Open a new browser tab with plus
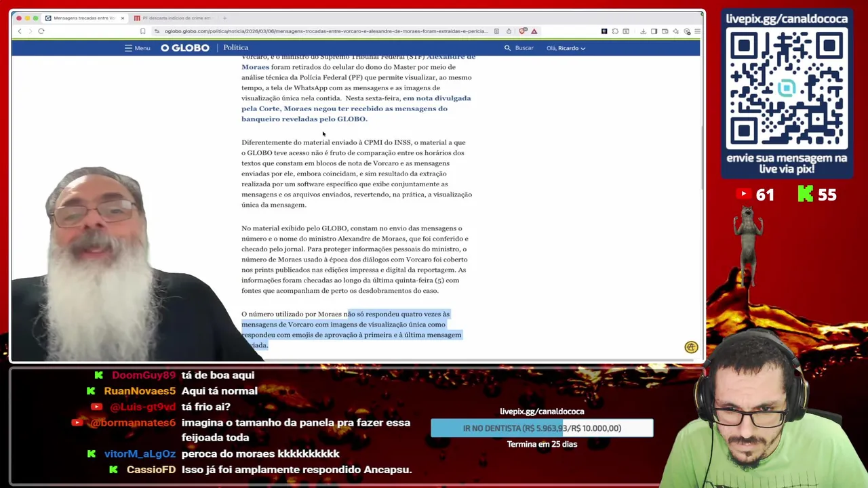This screenshot has height=488, width=868. (x=224, y=18)
